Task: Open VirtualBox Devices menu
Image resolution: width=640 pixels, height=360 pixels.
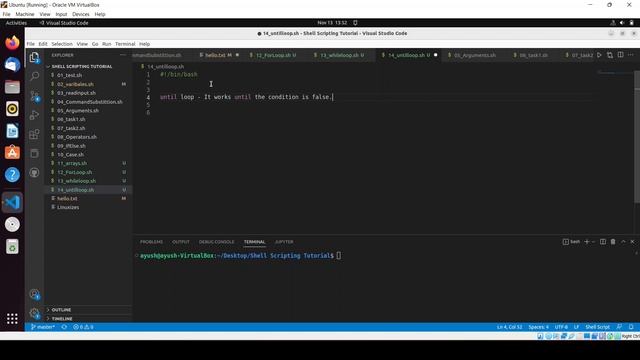Action: coord(80,14)
